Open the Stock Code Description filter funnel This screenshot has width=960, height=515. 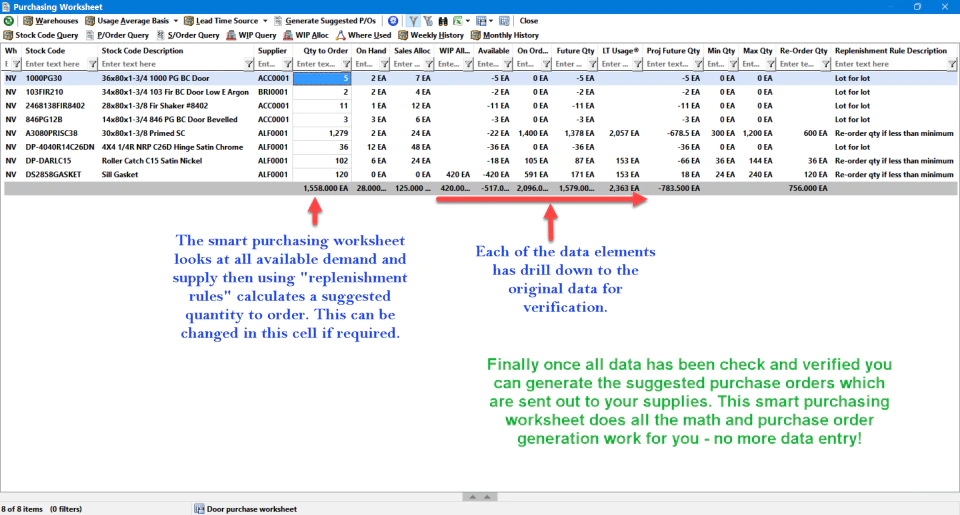coord(249,64)
